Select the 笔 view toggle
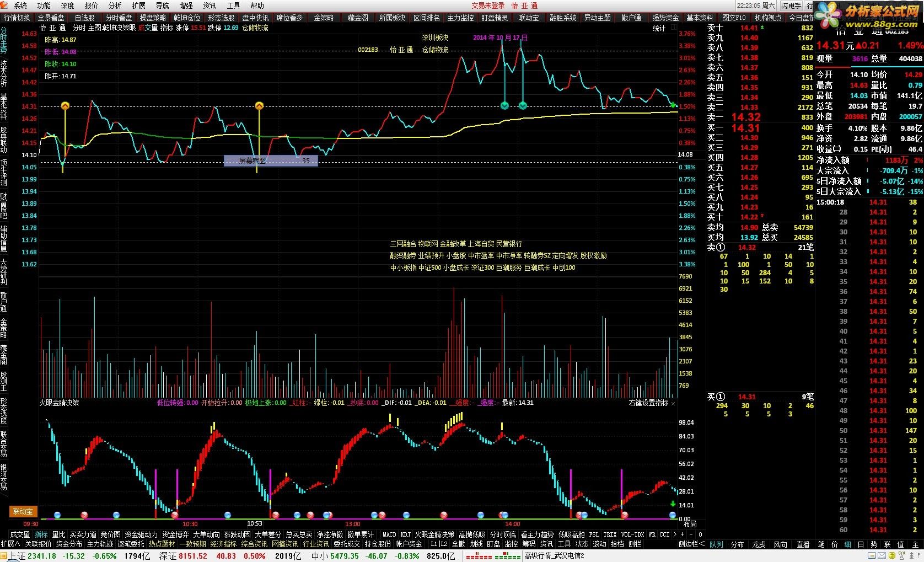Screen dimensions: 924x562 [x=820, y=544]
